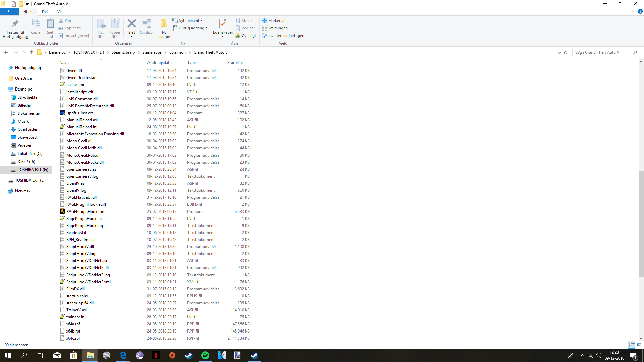Click the Slet delete icon

coord(131,24)
